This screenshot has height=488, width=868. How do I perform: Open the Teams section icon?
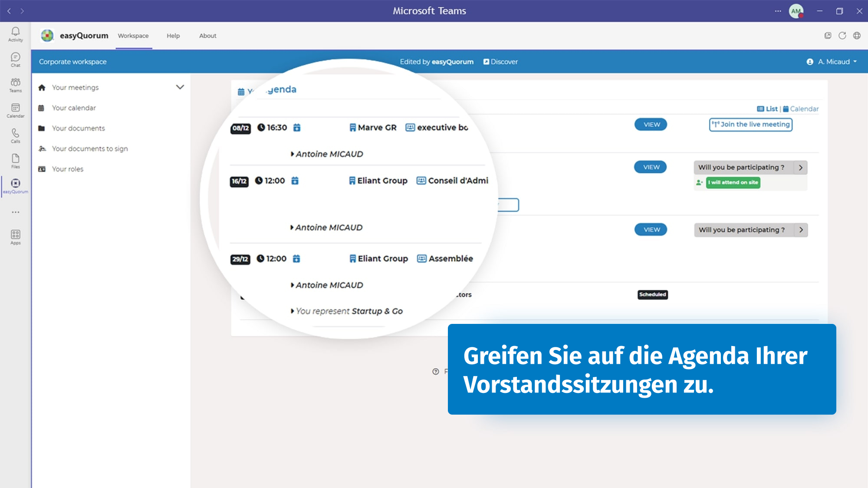tap(15, 85)
